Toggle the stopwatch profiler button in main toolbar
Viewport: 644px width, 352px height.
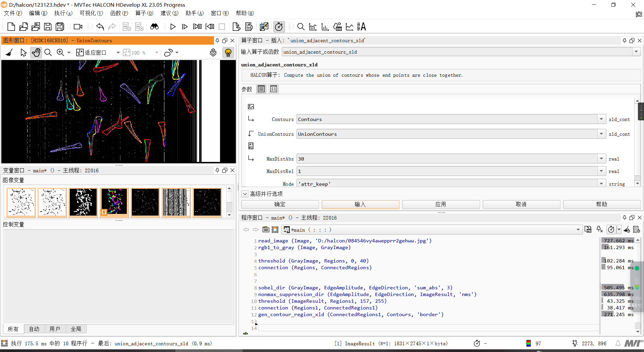tap(279, 27)
